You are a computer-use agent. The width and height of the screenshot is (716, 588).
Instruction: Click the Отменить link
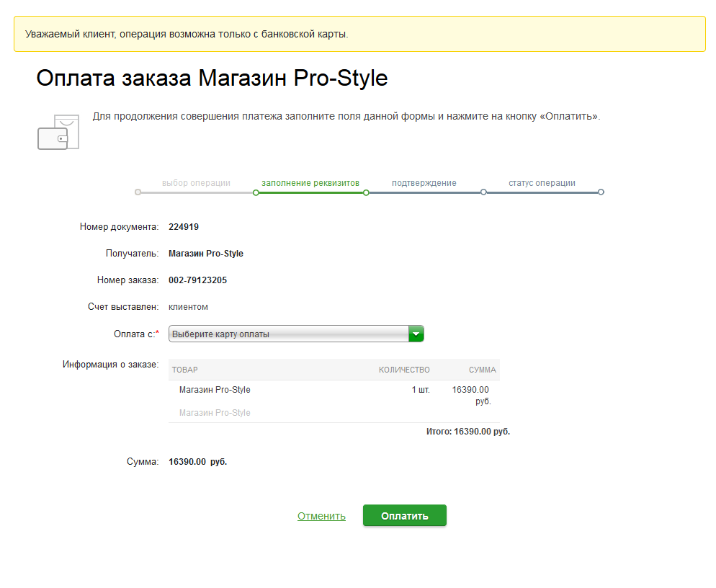(x=321, y=516)
